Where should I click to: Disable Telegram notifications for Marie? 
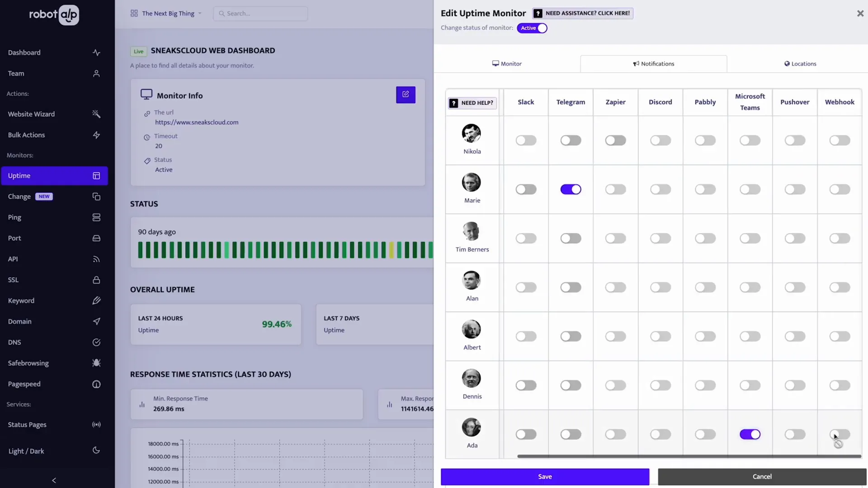pos(571,189)
